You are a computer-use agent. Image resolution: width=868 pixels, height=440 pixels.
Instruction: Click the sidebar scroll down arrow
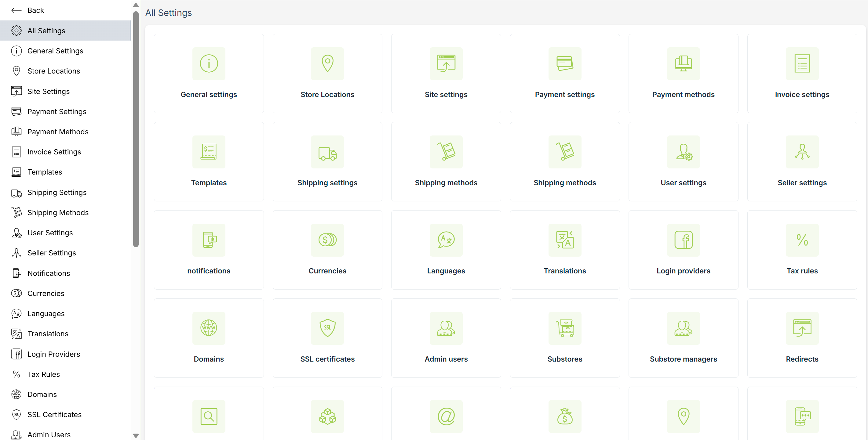pyautogui.click(x=136, y=435)
